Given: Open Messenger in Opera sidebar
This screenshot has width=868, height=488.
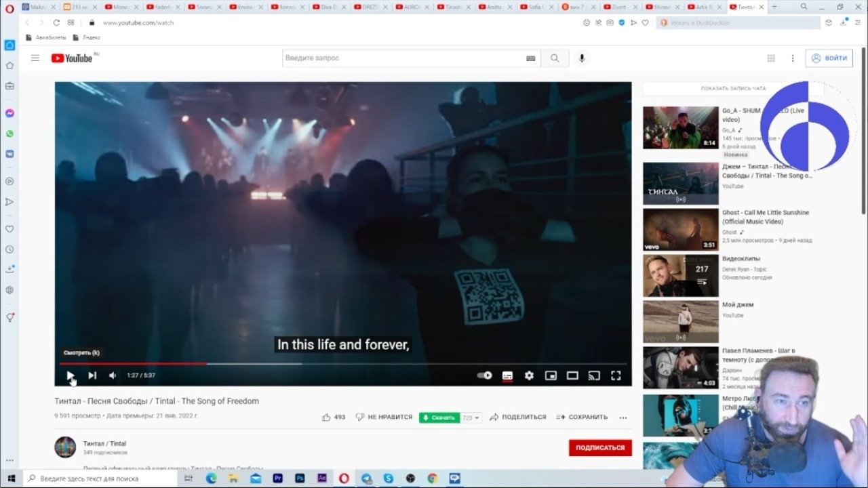Looking at the screenshot, I should tap(9, 113).
